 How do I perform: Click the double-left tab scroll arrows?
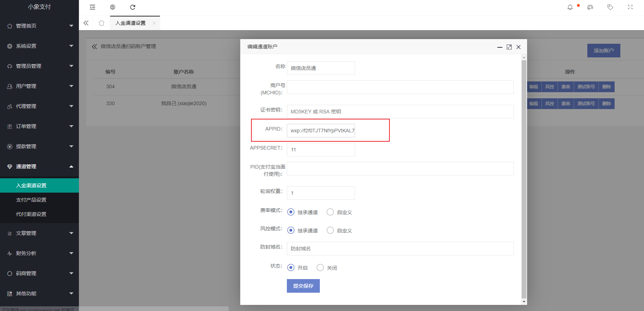point(86,23)
